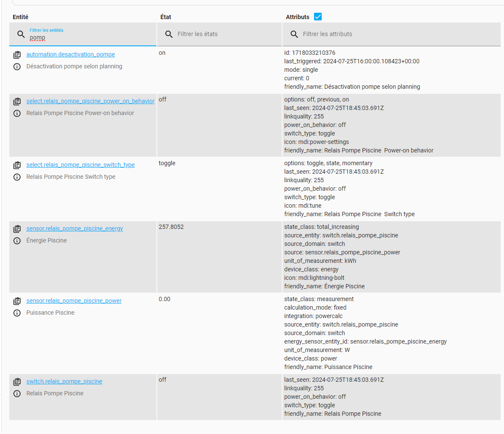
Task: Open switch.relais_pompe_piscine link
Action: click(x=64, y=381)
